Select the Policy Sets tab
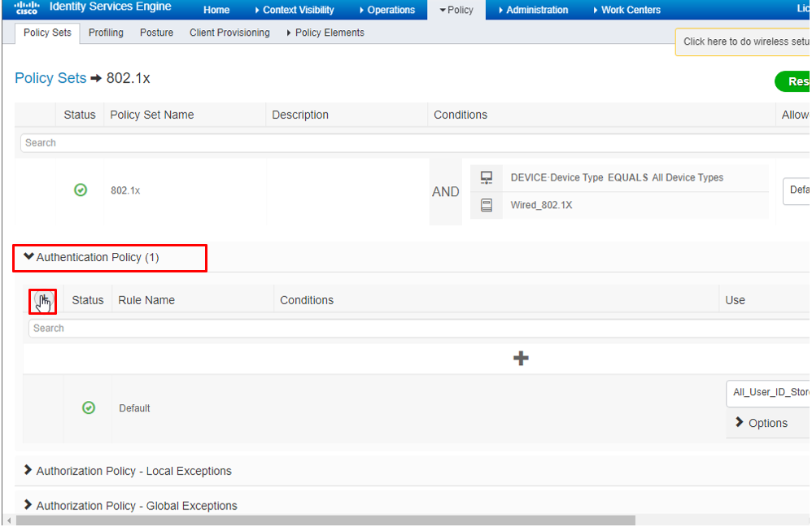812x527 pixels. pos(47,33)
